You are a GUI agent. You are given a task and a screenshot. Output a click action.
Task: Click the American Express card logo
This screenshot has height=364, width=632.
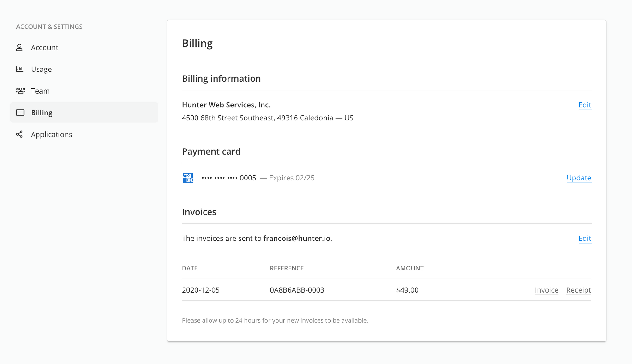click(188, 178)
